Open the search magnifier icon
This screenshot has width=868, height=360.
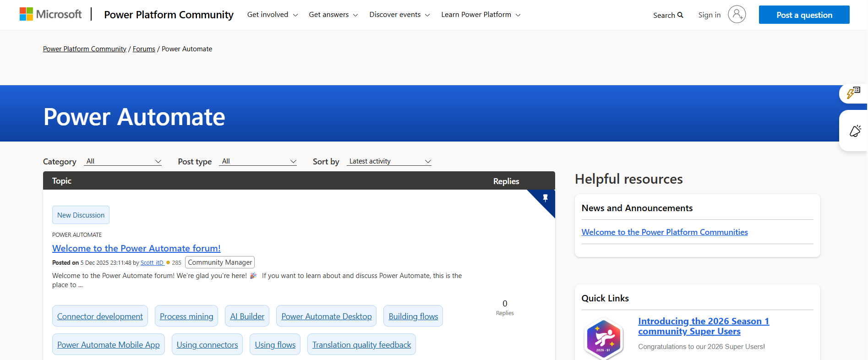[x=680, y=15]
